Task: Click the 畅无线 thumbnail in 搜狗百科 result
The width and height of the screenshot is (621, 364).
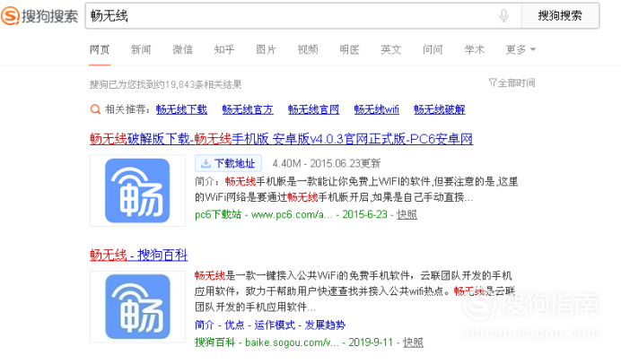Action: click(137, 307)
